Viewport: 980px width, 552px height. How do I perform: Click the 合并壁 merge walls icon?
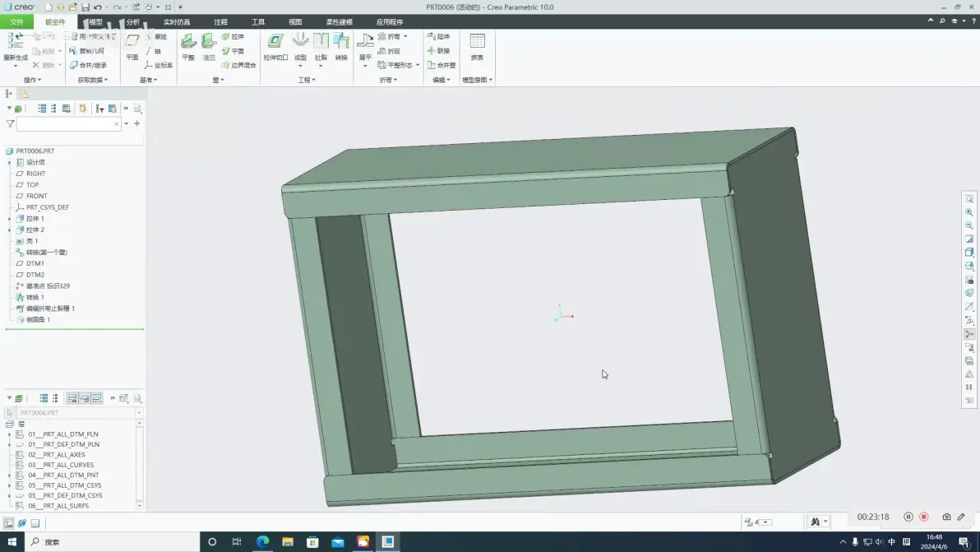pyautogui.click(x=441, y=65)
